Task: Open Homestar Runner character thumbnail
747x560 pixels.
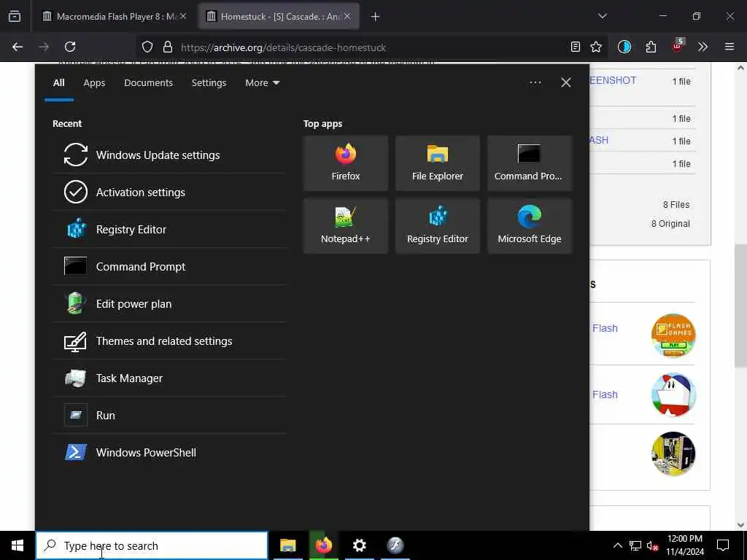Action: pos(673,394)
